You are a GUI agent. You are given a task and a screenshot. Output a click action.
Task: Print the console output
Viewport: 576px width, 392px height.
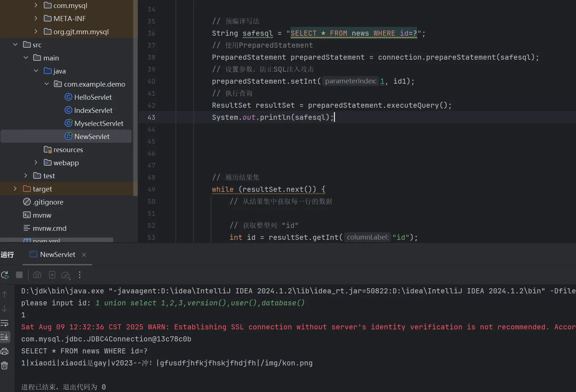(4, 351)
